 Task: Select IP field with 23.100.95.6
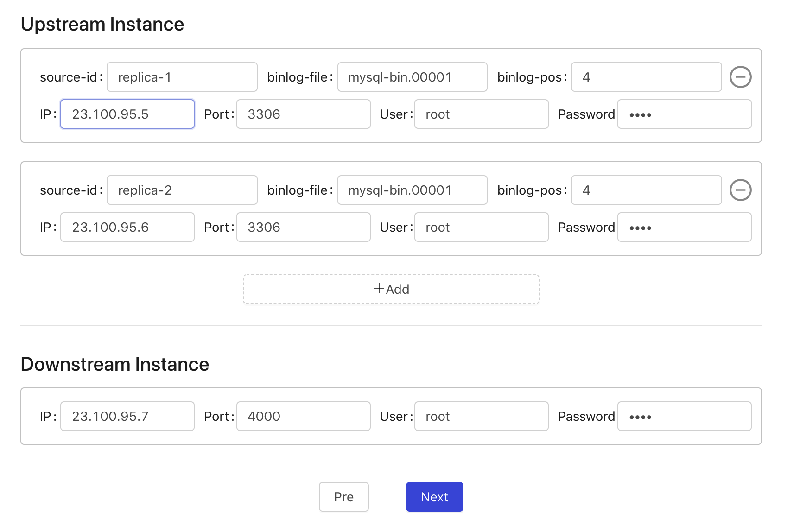pyautogui.click(x=127, y=227)
